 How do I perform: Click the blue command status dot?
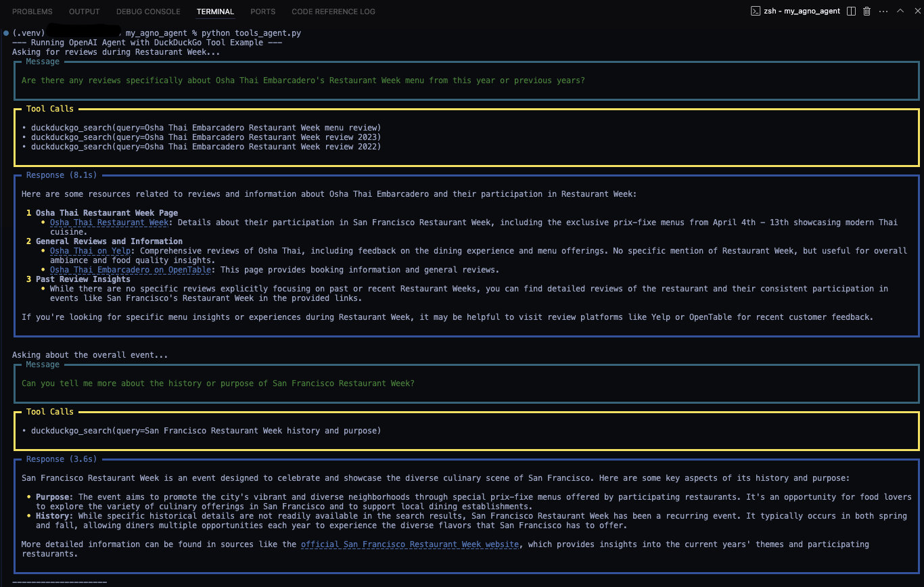coord(6,33)
